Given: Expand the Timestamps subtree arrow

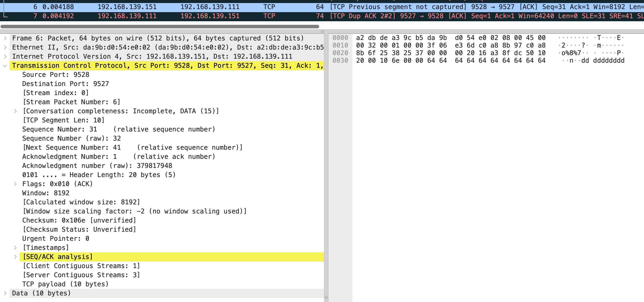Looking at the screenshot, I should [x=15, y=248].
